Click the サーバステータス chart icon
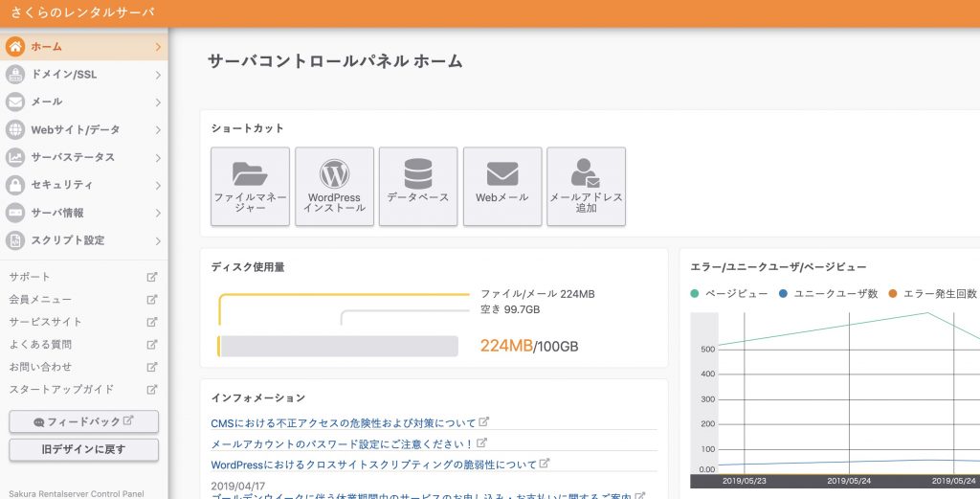The height and width of the screenshot is (499, 980). (x=15, y=157)
